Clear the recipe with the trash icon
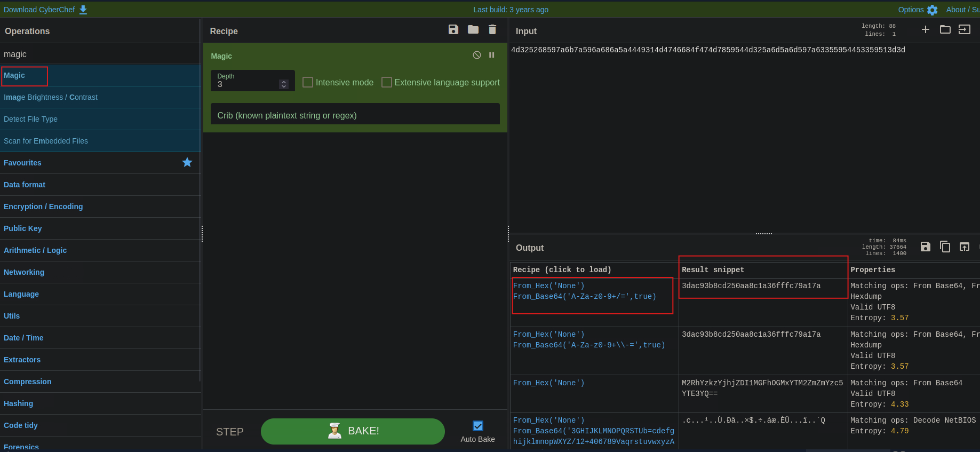The width and height of the screenshot is (980, 452). 492,30
